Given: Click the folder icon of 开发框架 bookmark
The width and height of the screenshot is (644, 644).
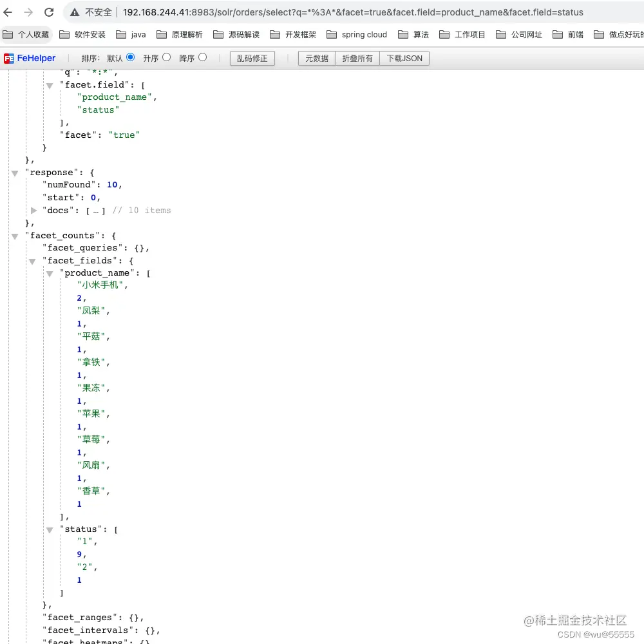Looking at the screenshot, I should coord(275,35).
